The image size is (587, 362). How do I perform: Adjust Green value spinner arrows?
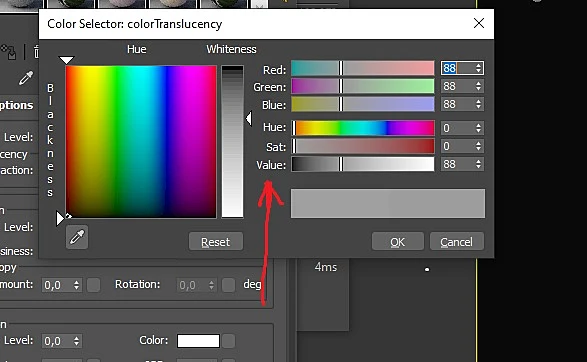tap(478, 86)
